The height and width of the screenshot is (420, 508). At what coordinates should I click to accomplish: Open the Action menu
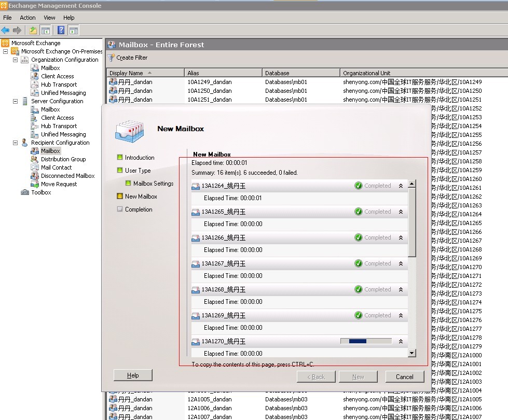[x=28, y=18]
